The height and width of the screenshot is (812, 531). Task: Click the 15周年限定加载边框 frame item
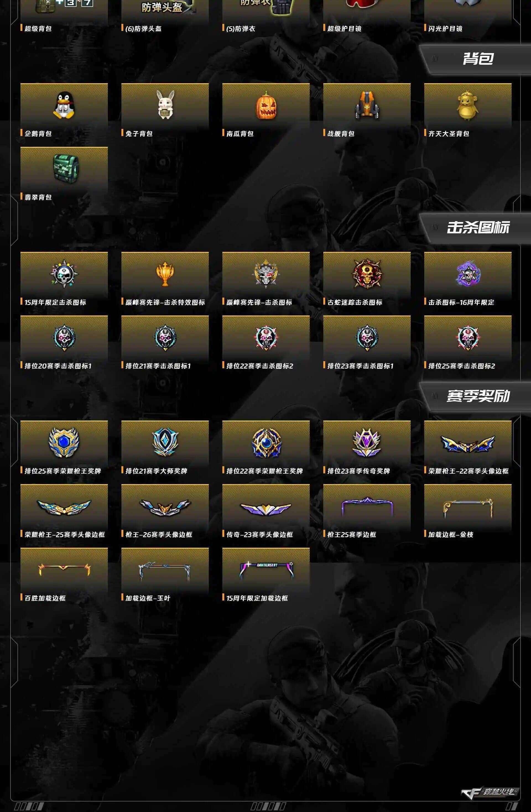coord(266,570)
